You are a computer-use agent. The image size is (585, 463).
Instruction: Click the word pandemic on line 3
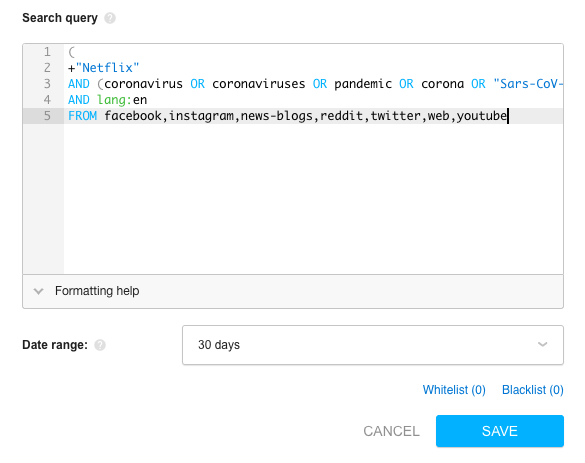[x=363, y=84]
